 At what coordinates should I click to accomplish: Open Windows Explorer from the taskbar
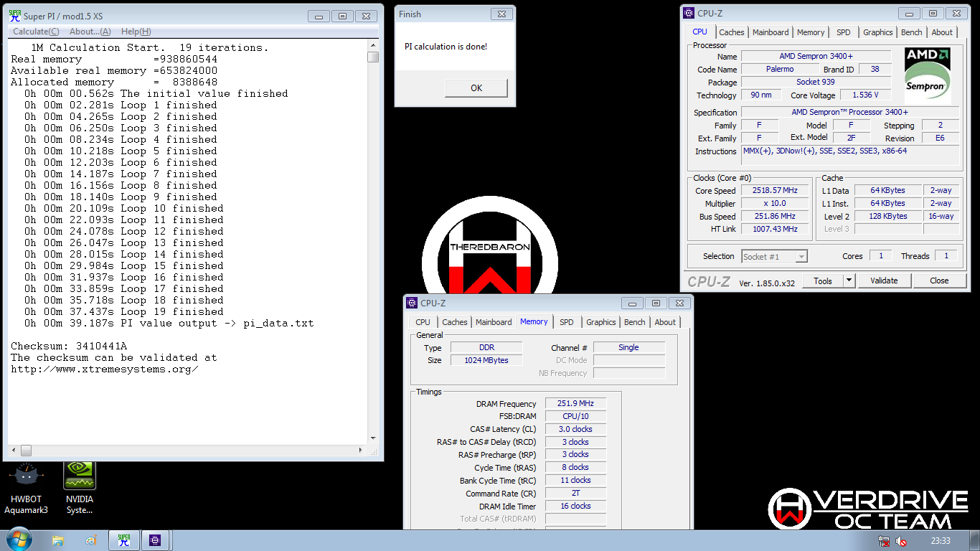[x=59, y=540]
